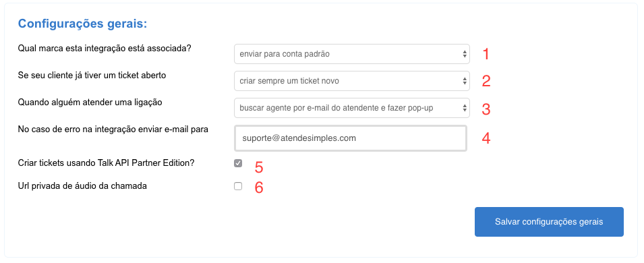Click the red number 6 annotation
The height and width of the screenshot is (263, 644).
[259, 187]
